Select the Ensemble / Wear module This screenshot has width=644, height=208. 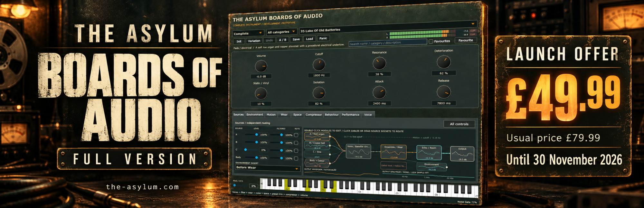[x=393, y=152]
